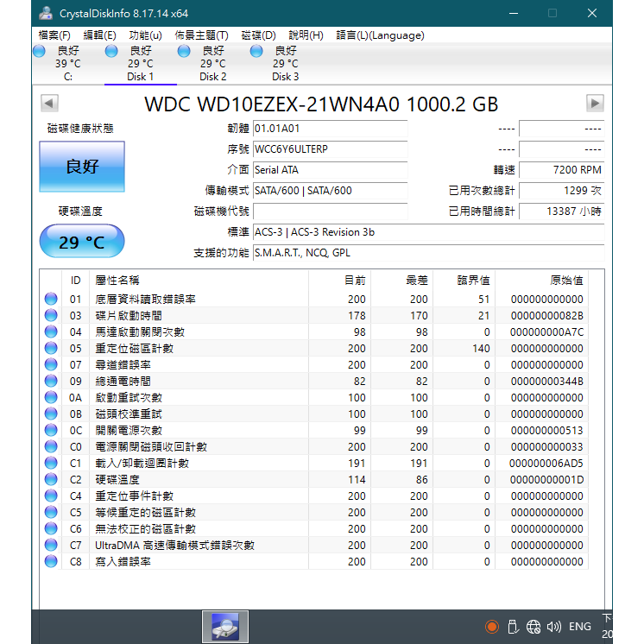Click CrystalDiskInfo app icon in title bar
644x644 pixels.
46,13
